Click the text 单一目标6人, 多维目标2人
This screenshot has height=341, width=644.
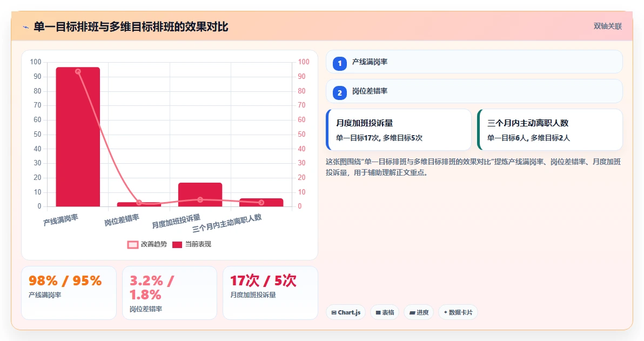click(x=528, y=138)
